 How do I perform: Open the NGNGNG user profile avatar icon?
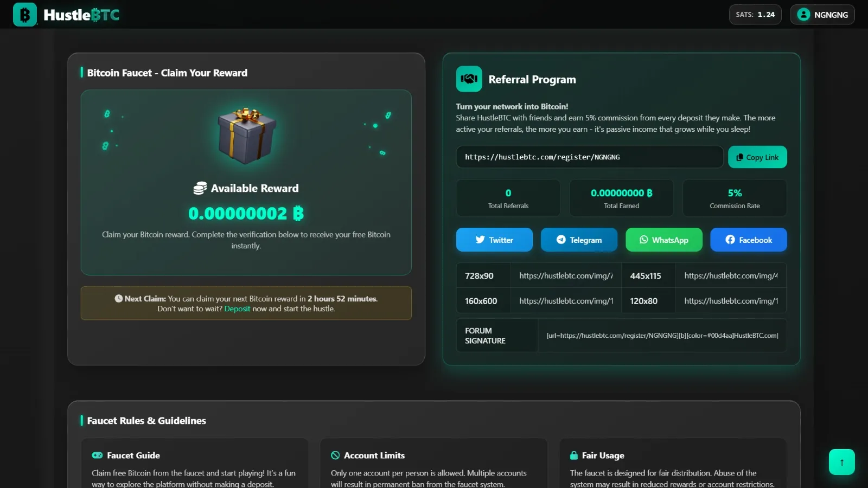803,15
